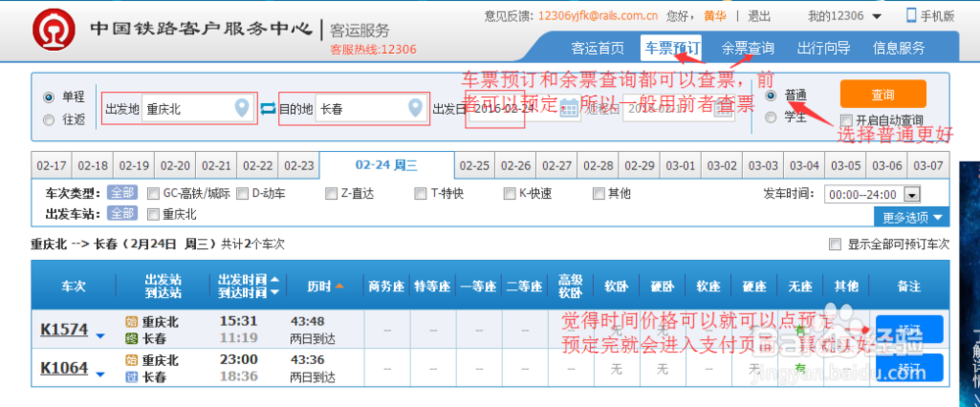This screenshot has width=980, height=407.
Task: Select date tab 03-07
Action: coord(928,166)
